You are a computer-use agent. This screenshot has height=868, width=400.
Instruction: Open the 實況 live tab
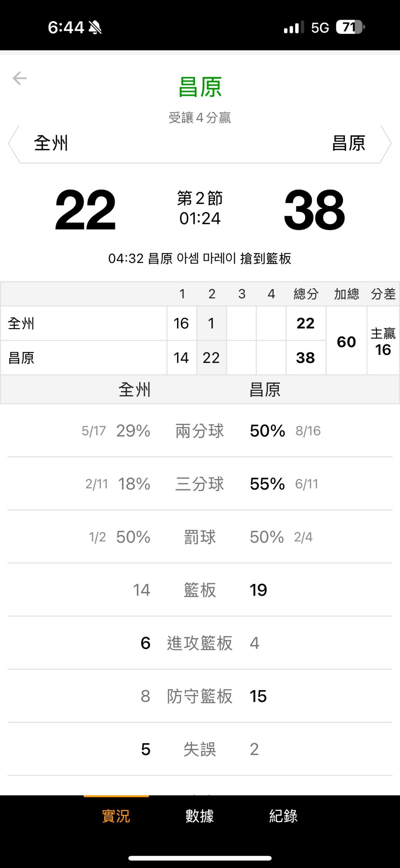(x=116, y=816)
